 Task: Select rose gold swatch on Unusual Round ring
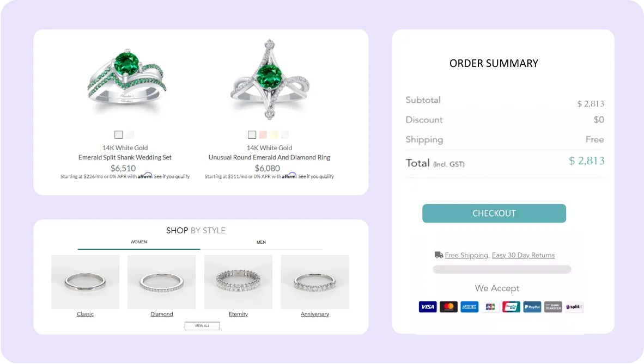point(263,134)
